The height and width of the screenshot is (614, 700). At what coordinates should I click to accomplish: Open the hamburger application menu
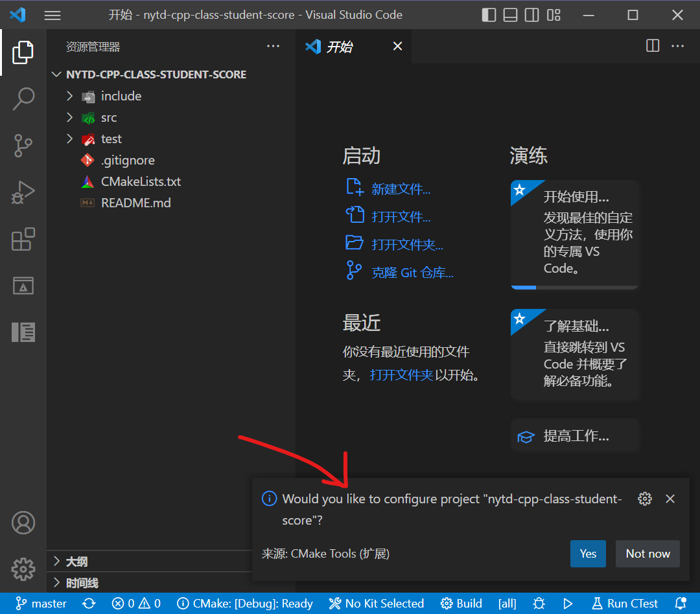(x=52, y=15)
